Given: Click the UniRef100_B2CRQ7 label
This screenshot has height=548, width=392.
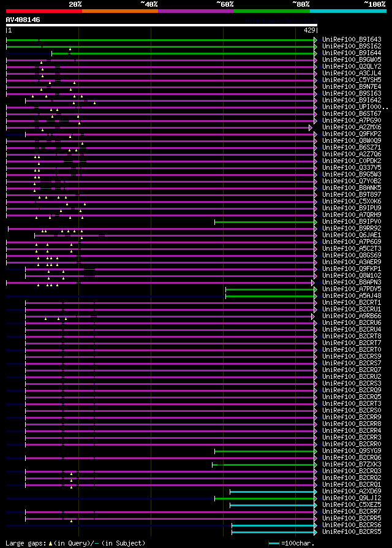Looking at the screenshot, I should (x=352, y=370).
